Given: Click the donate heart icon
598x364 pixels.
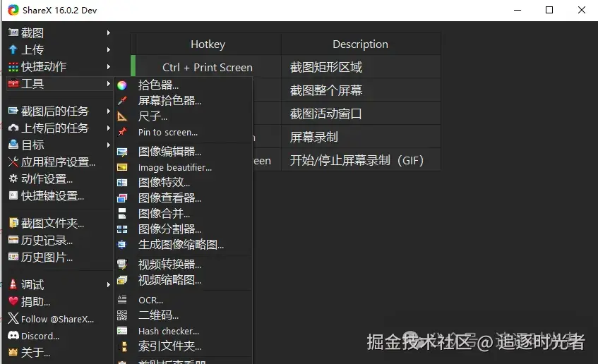Looking at the screenshot, I should (13, 301).
